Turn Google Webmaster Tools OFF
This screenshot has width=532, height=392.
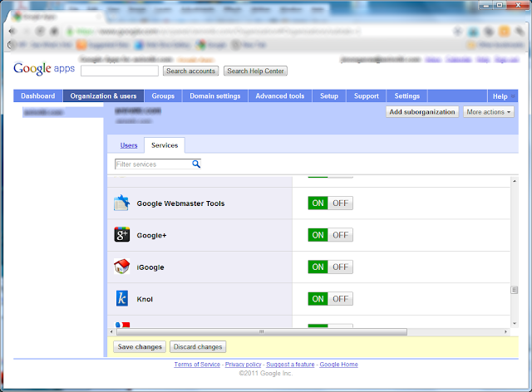[340, 203]
